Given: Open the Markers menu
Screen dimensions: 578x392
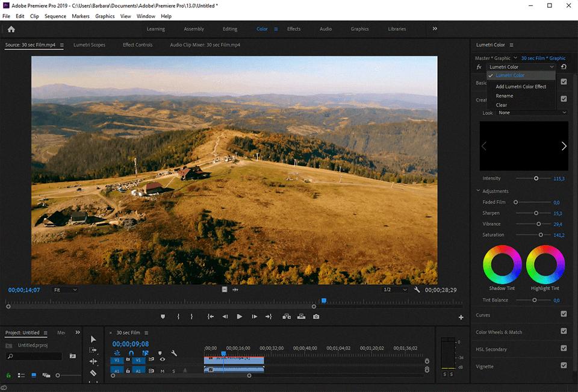Looking at the screenshot, I should (80, 16).
